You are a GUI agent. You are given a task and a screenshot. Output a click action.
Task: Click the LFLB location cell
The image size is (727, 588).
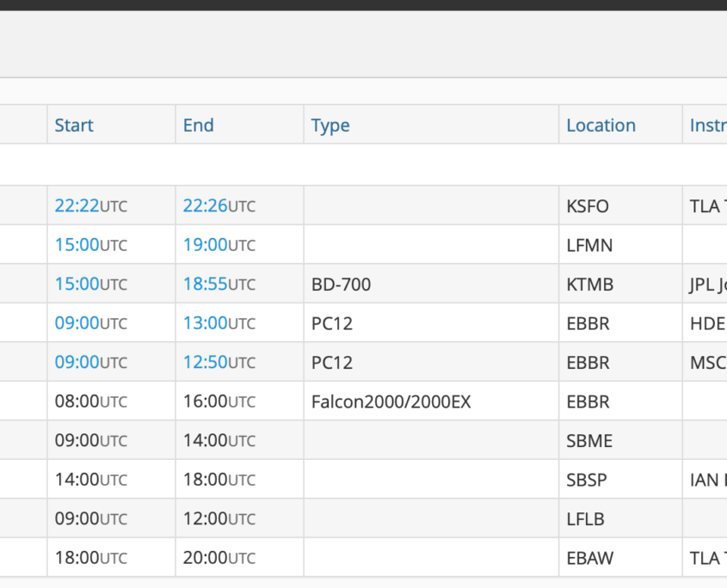(x=586, y=519)
